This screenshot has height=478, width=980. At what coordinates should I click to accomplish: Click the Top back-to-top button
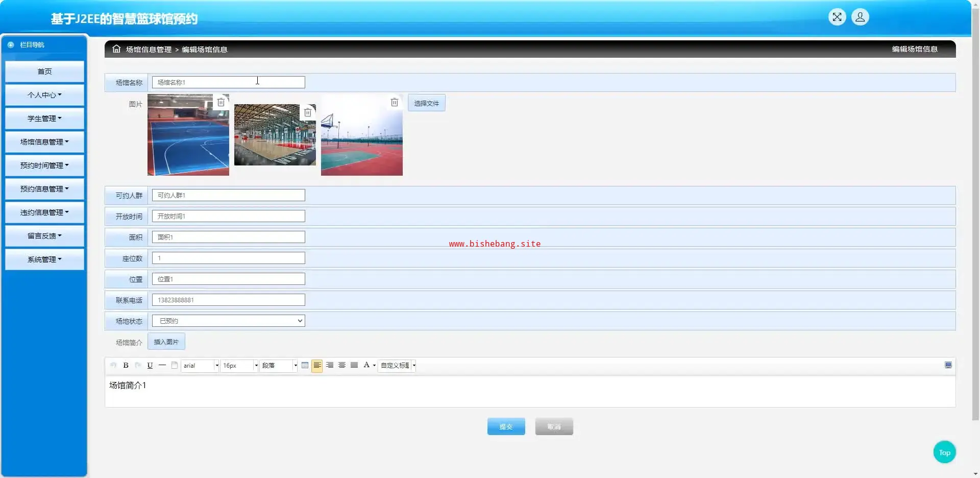tap(945, 452)
